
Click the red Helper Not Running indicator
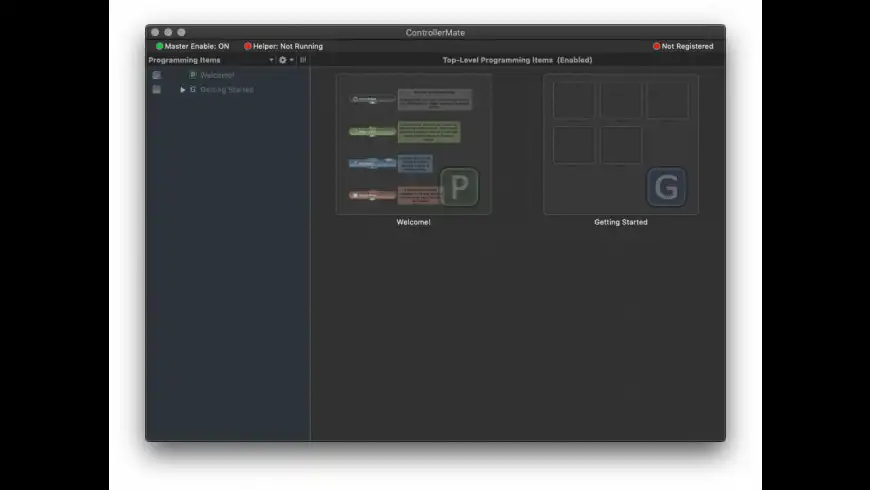click(248, 46)
